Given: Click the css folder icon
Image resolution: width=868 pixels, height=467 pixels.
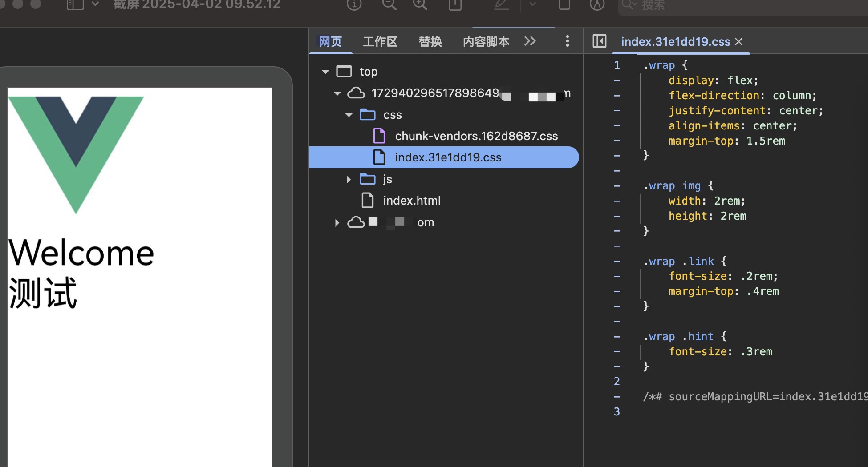Looking at the screenshot, I should [x=368, y=115].
